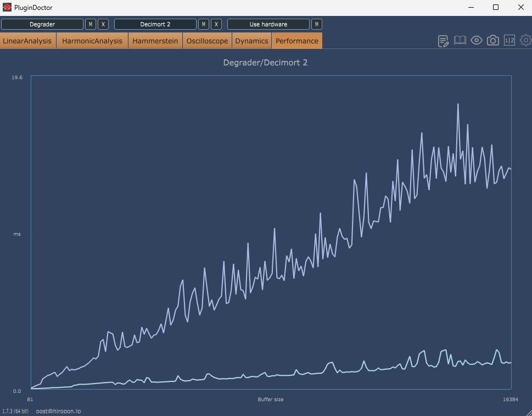The width and height of the screenshot is (532, 416).
Task: Click the Decimort 2 plugin slot
Action: 155,24
